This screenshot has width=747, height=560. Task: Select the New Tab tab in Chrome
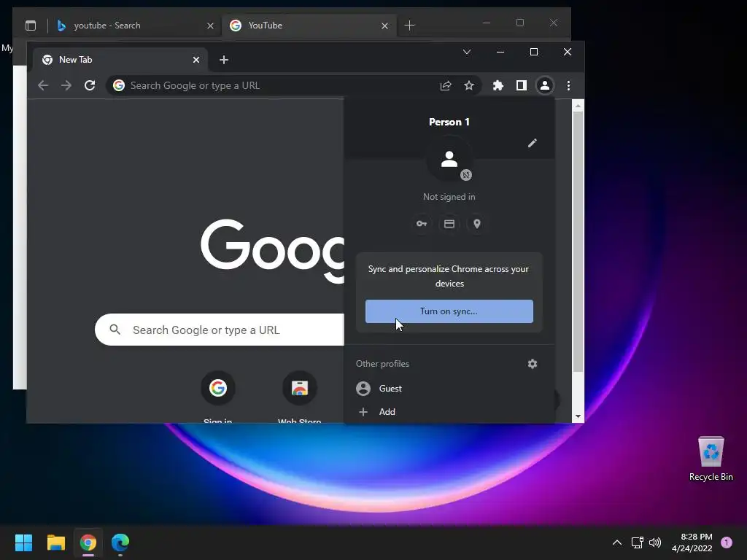120,60
